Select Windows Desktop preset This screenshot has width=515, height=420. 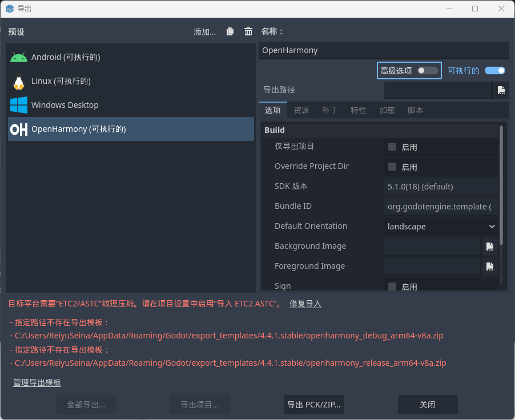[131, 105]
